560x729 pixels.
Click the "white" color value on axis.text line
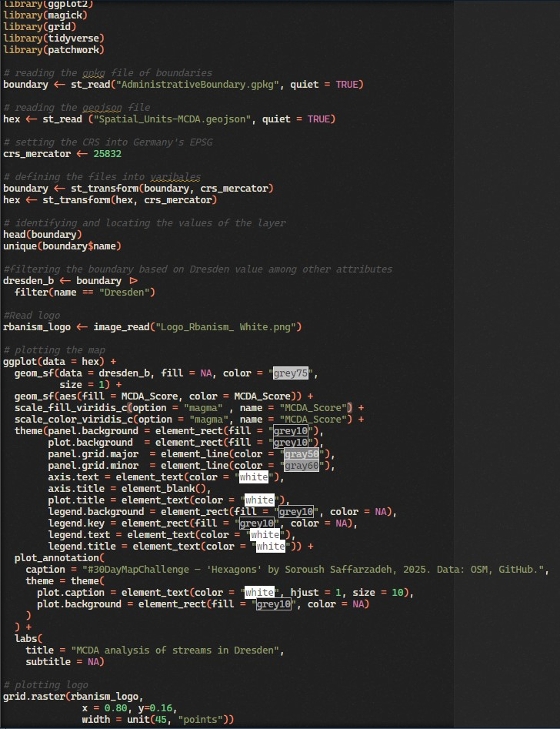(253, 477)
